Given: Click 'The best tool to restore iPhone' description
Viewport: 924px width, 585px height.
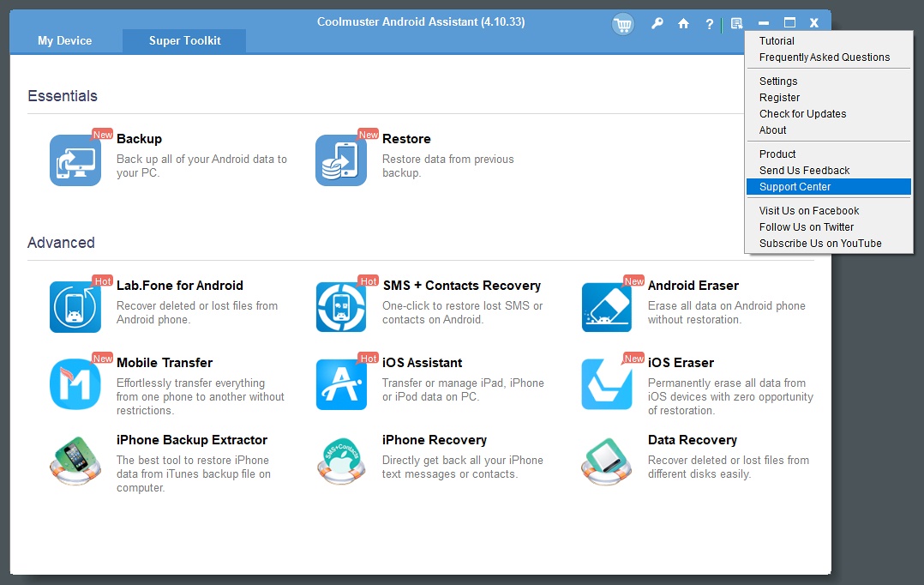Looking at the screenshot, I should (194, 474).
